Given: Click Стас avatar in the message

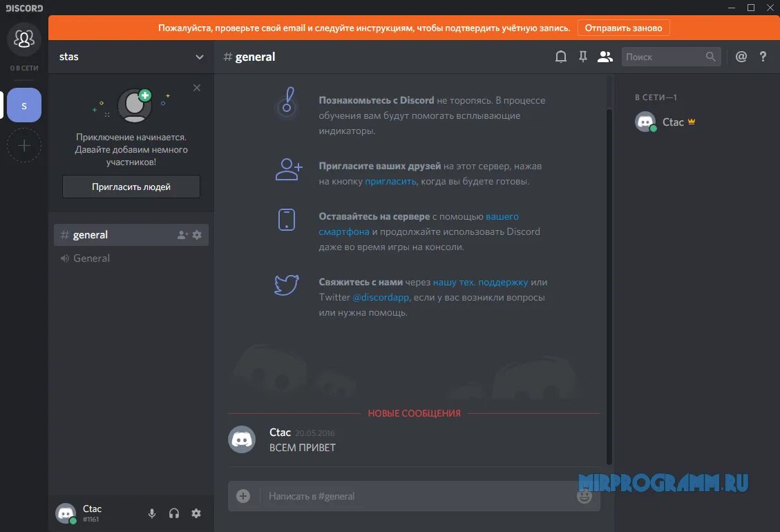Looking at the screenshot, I should point(242,439).
